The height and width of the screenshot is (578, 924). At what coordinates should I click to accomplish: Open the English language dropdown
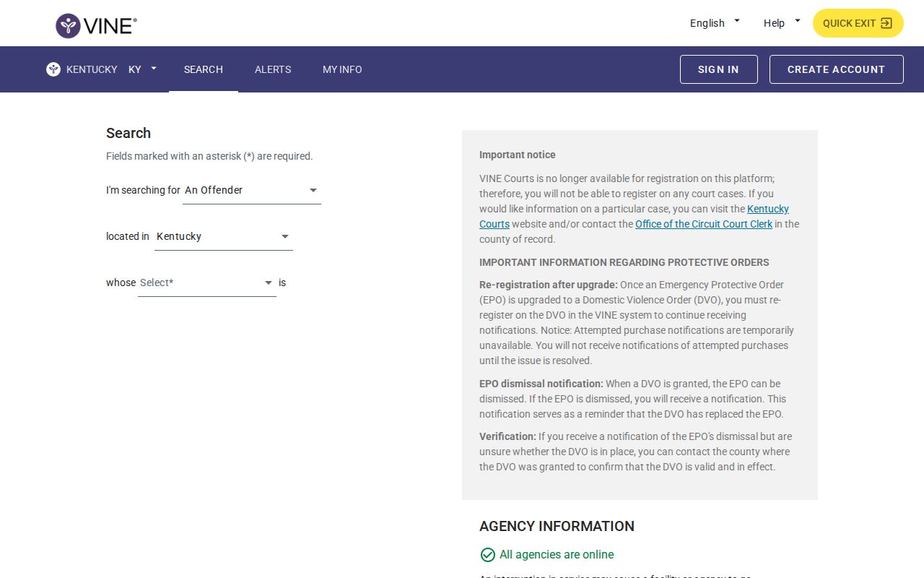(x=715, y=23)
